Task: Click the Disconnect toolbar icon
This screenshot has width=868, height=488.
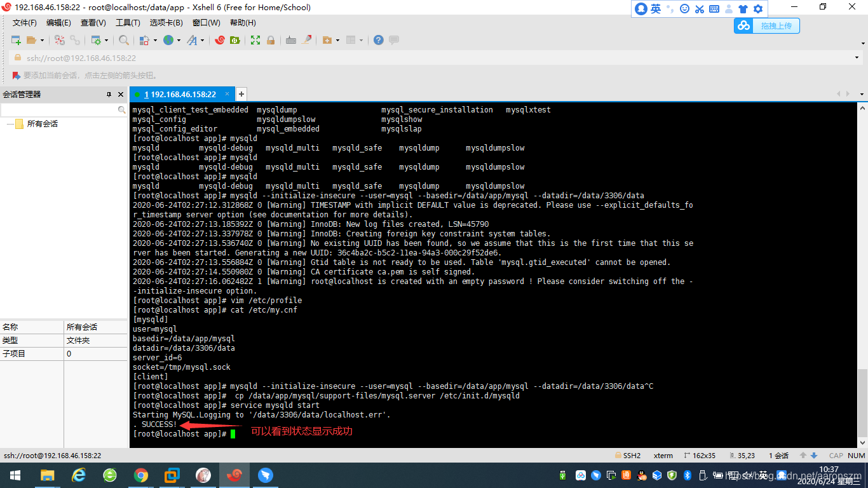Action: [60, 40]
